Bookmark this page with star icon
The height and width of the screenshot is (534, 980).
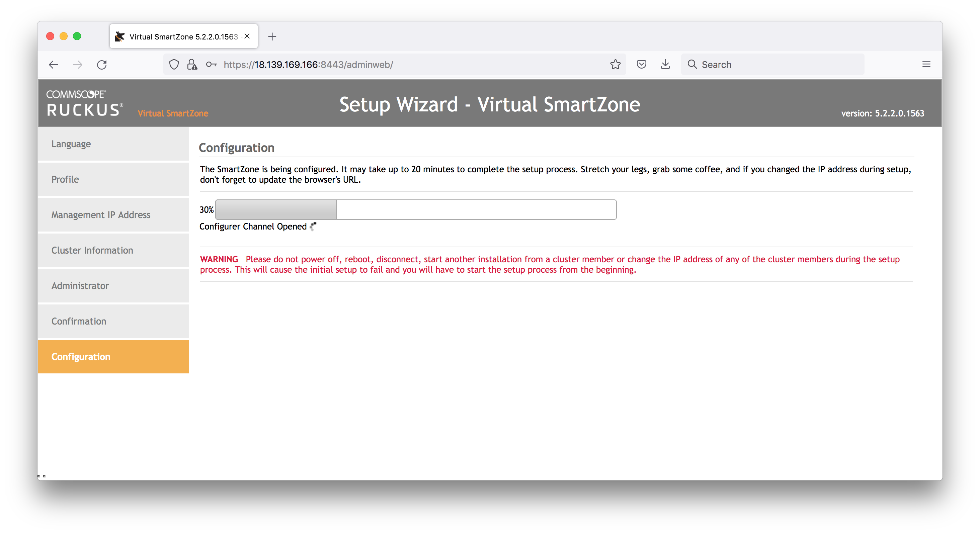(615, 65)
